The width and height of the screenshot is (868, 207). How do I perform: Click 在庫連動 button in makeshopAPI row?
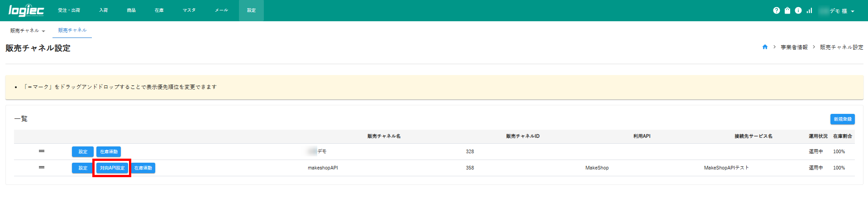tap(143, 168)
